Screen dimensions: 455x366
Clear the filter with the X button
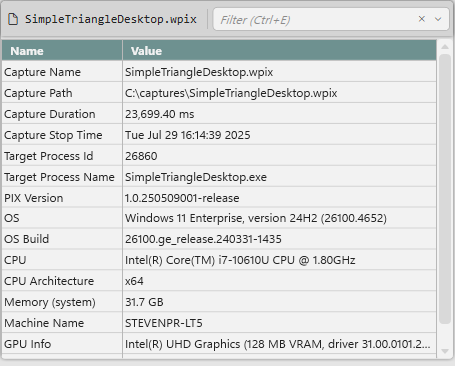coord(422,19)
